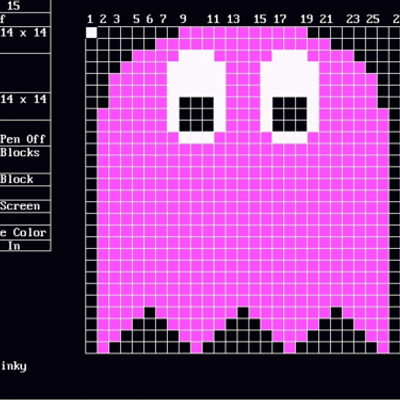
Task: Select the upper 14 x 14 size entry
Action: [x=23, y=33]
